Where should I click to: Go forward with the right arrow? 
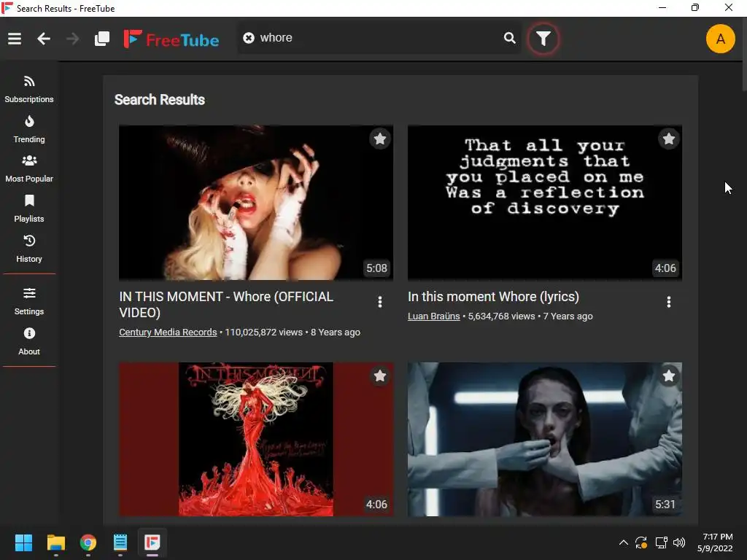coord(72,39)
